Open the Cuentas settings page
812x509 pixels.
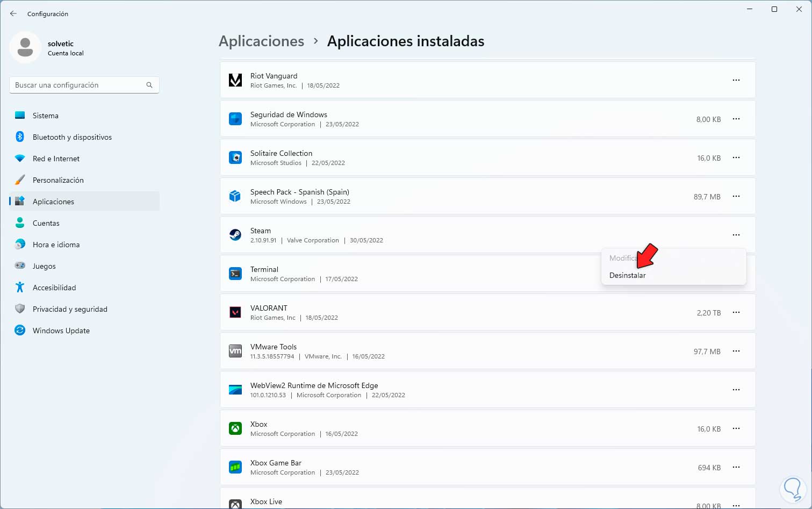[x=84, y=223]
